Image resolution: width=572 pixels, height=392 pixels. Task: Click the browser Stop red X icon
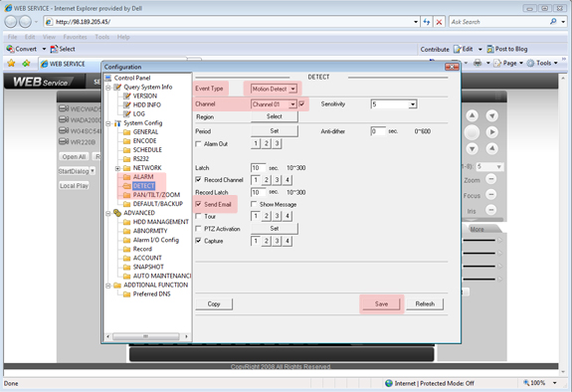pyautogui.click(x=440, y=22)
